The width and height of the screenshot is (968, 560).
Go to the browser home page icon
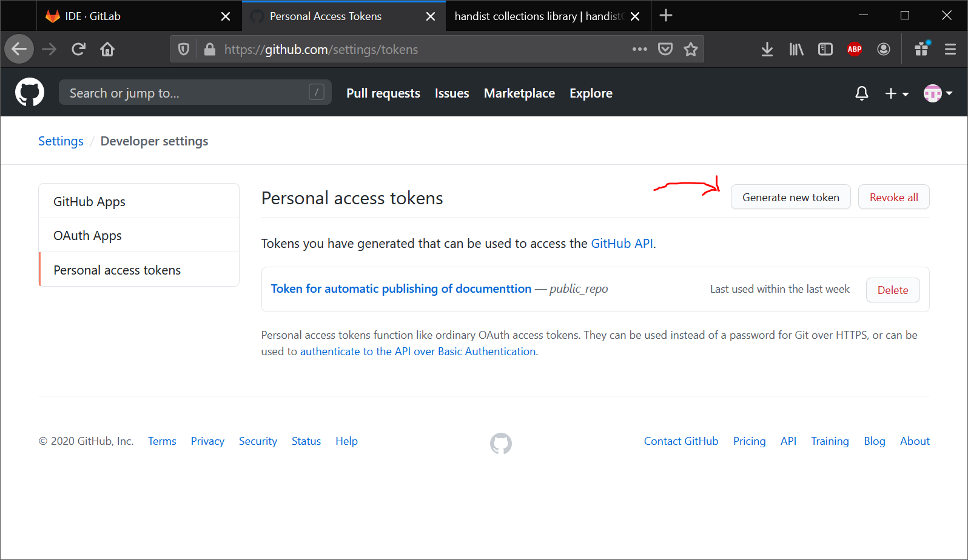click(107, 50)
